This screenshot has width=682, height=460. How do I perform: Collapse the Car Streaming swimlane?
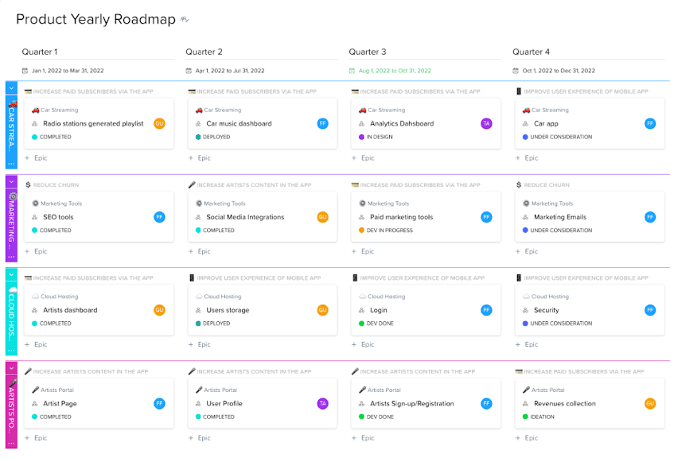pyautogui.click(x=11, y=88)
